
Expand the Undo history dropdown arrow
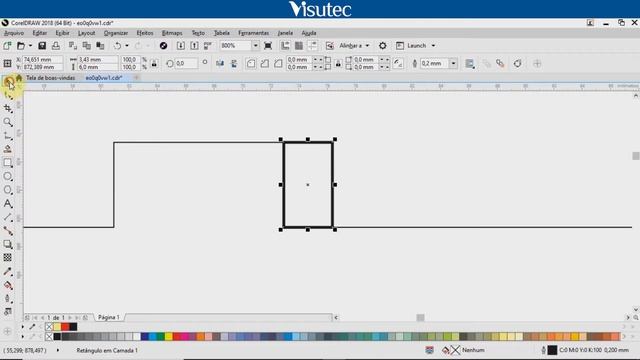[x=127, y=46]
